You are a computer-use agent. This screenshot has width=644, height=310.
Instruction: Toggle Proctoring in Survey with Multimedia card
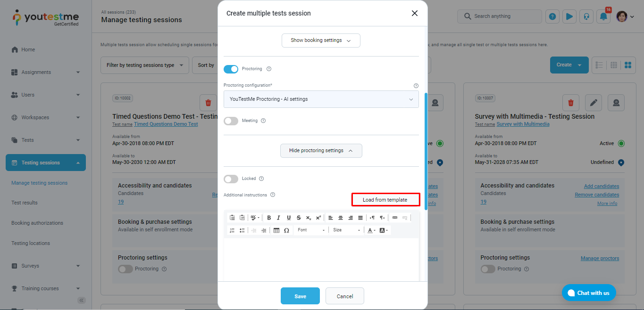[488, 269]
